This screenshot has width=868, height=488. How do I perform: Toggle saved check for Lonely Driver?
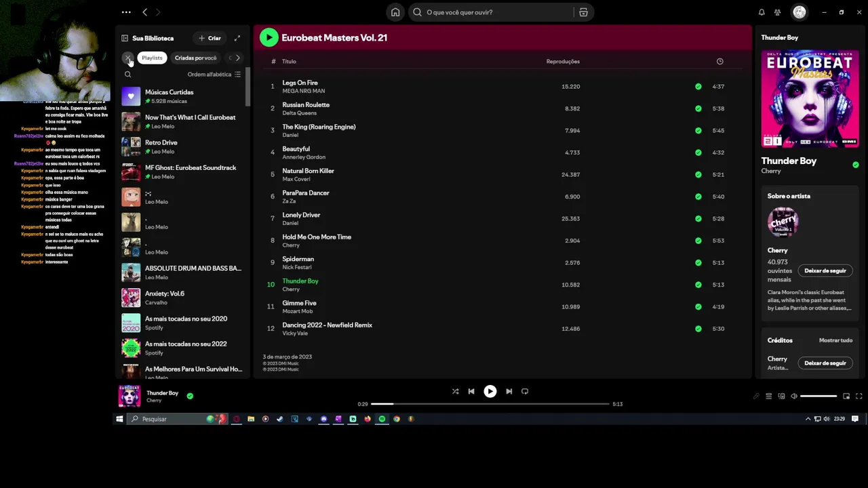coord(698,219)
